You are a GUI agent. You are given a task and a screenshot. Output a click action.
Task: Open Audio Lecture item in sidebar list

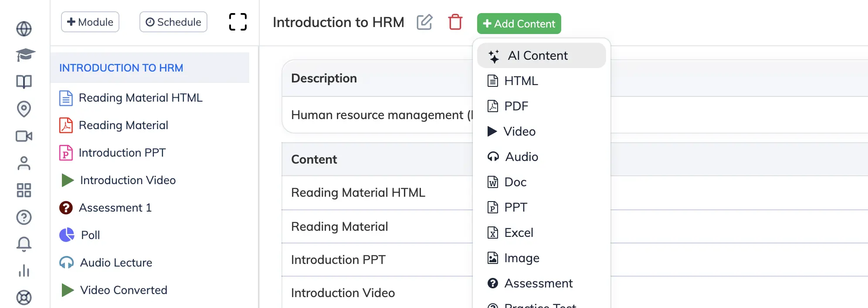click(116, 263)
